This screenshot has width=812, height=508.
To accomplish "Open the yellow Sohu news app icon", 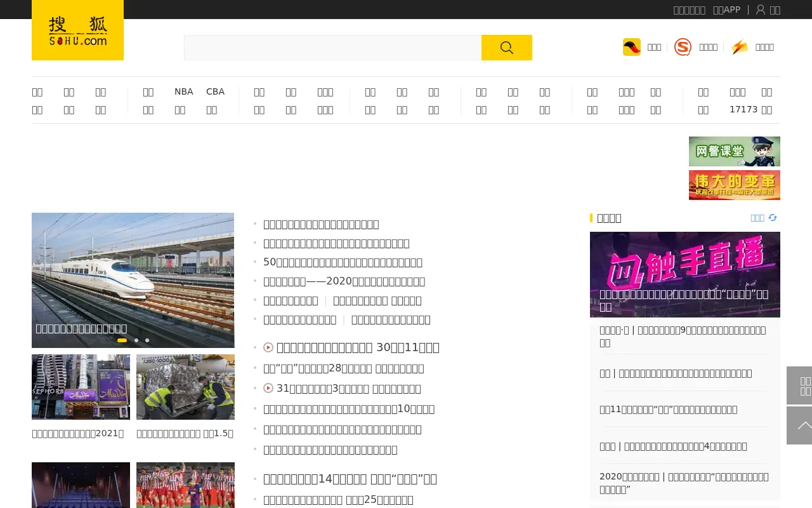I will point(632,47).
